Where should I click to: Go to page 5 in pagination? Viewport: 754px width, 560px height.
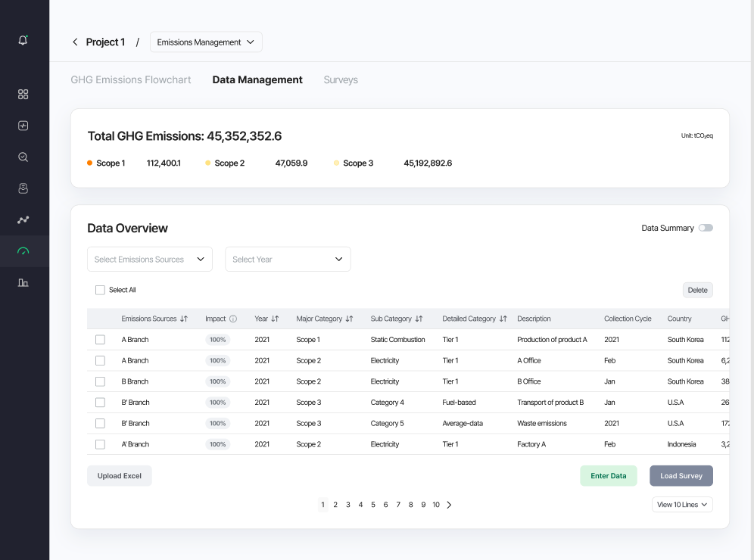pyautogui.click(x=373, y=505)
